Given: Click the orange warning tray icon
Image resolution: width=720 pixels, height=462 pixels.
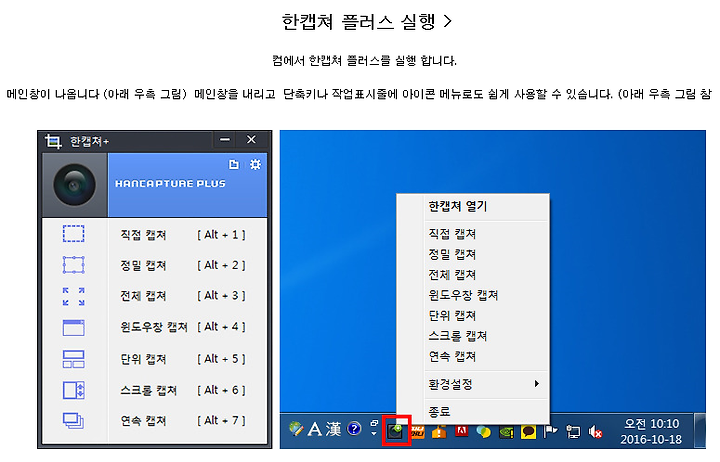Looking at the screenshot, I should pos(439,431).
